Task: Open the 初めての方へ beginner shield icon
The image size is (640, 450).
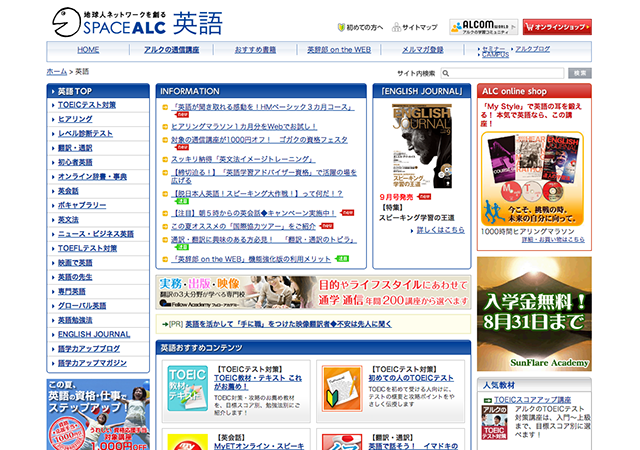Action: tap(341, 27)
